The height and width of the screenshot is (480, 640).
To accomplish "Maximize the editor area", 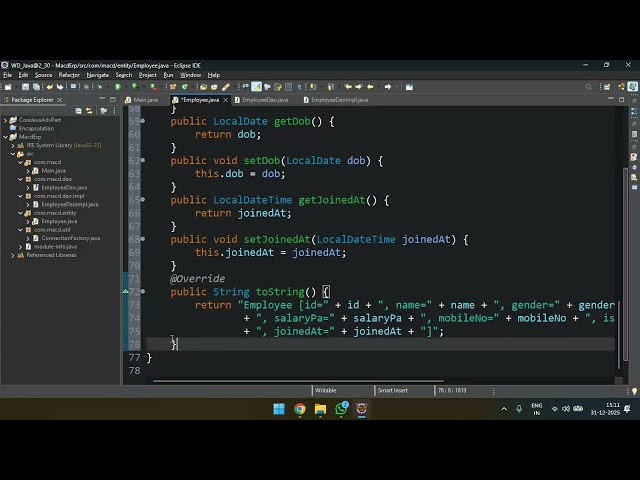I will [x=622, y=99].
